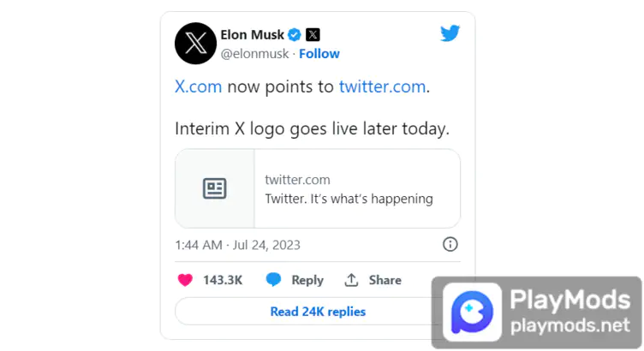
Task: Click the blue reply bubble icon
Action: coord(273,280)
